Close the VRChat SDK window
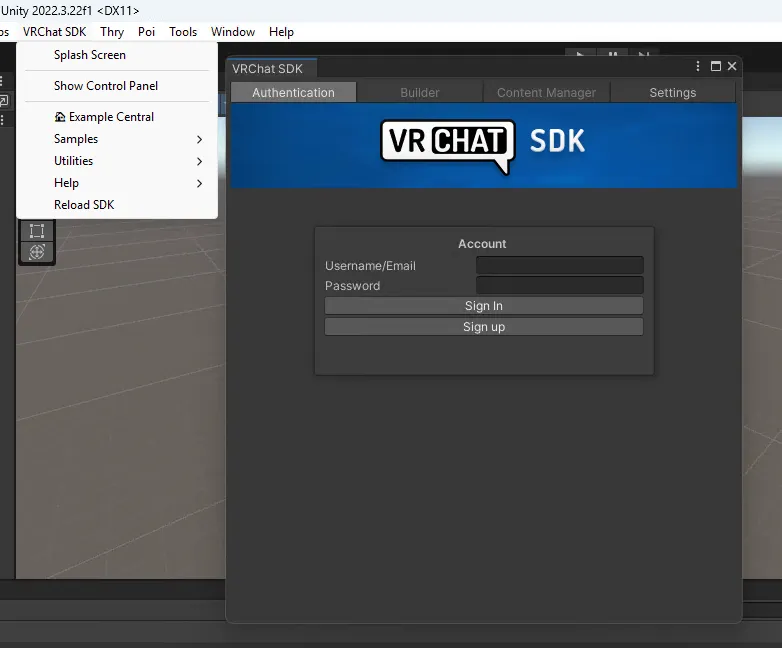Viewport: 782px width, 648px height. tap(732, 66)
